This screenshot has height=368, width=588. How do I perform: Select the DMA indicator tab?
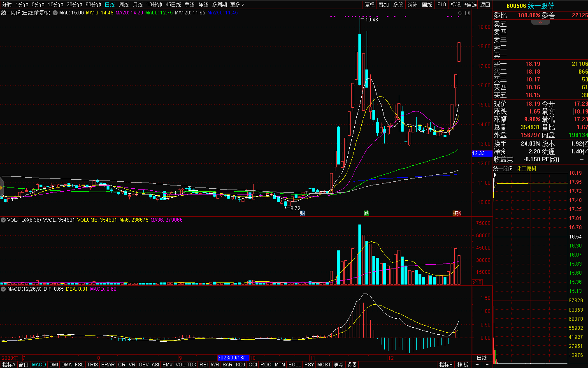[x=66, y=365]
